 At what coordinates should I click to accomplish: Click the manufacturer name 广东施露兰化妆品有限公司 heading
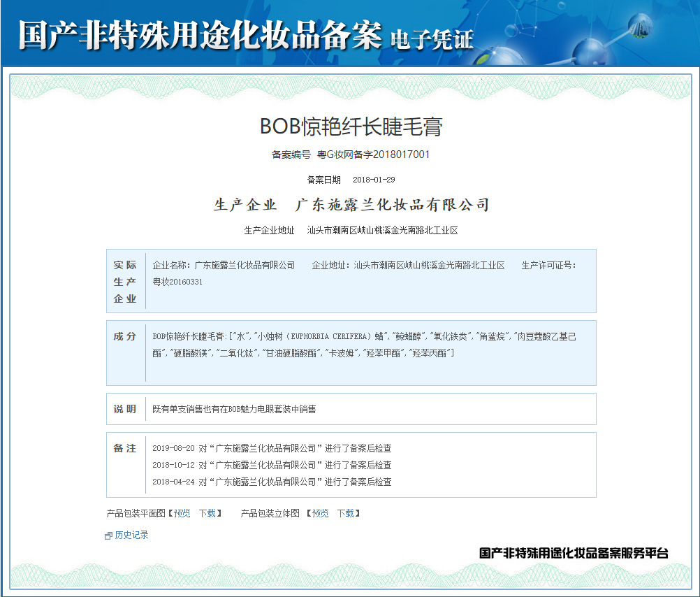point(392,205)
